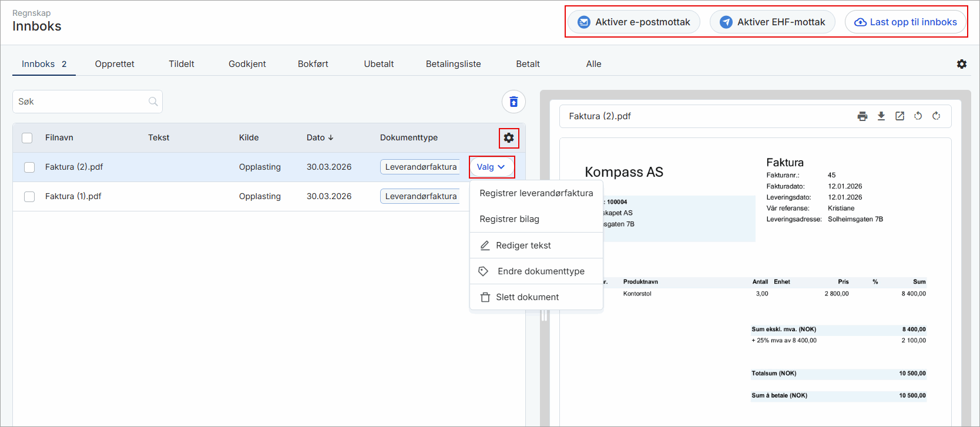
Task: Click the print icon in PDF viewer
Action: pos(862,116)
